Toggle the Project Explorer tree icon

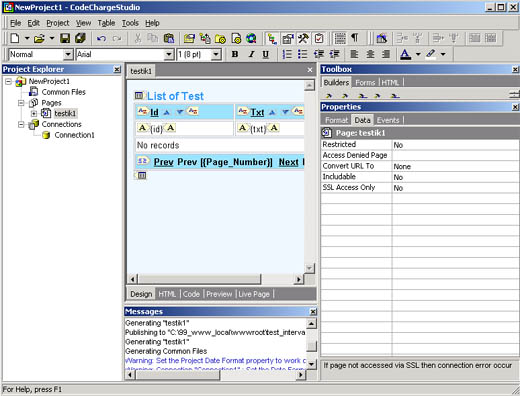tap(272, 39)
